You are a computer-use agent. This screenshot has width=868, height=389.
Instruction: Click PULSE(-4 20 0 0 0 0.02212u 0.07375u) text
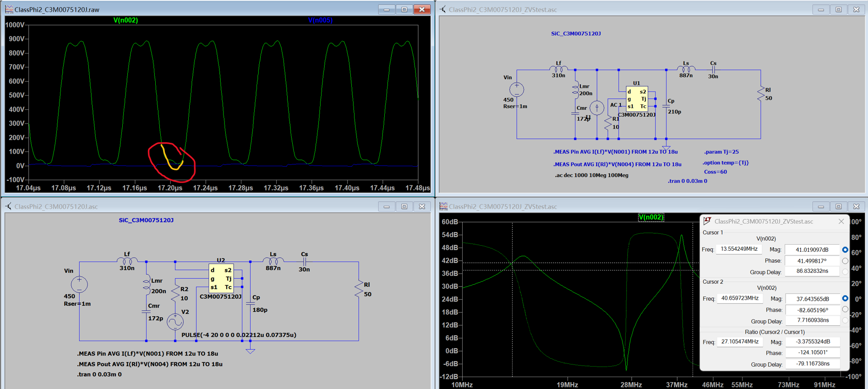239,335
